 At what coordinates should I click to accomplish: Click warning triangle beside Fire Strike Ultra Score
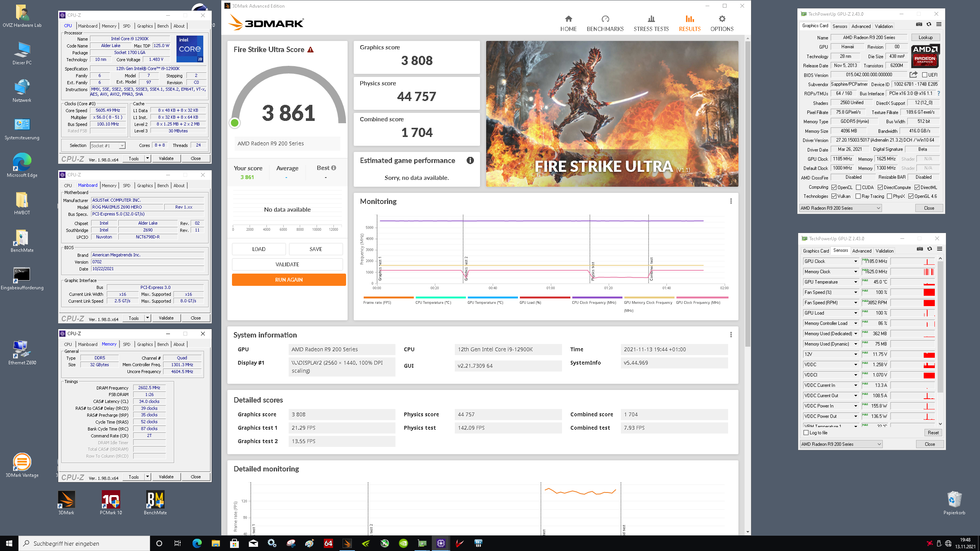(310, 50)
